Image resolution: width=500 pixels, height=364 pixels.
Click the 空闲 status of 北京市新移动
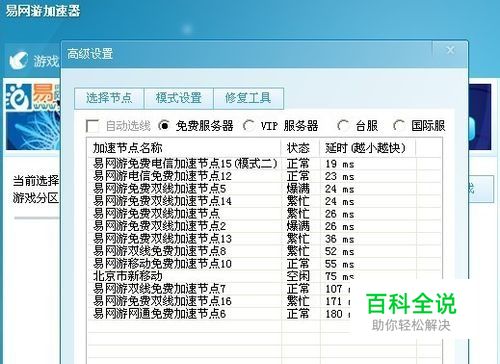(298, 276)
